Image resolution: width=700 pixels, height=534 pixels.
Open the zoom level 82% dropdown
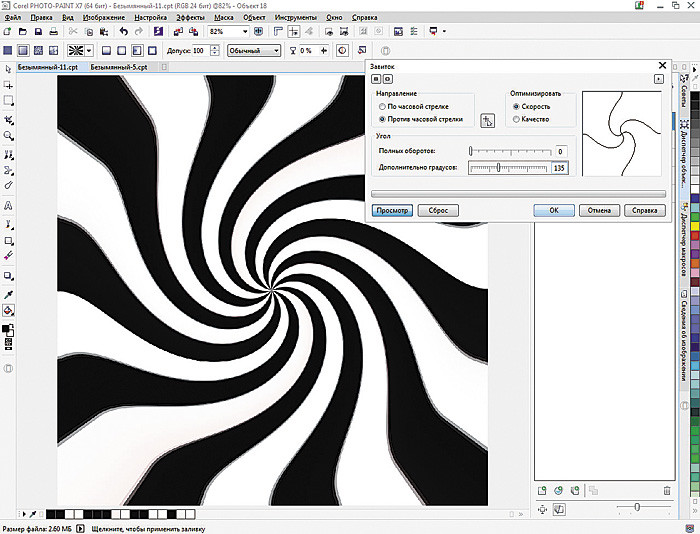click(244, 32)
